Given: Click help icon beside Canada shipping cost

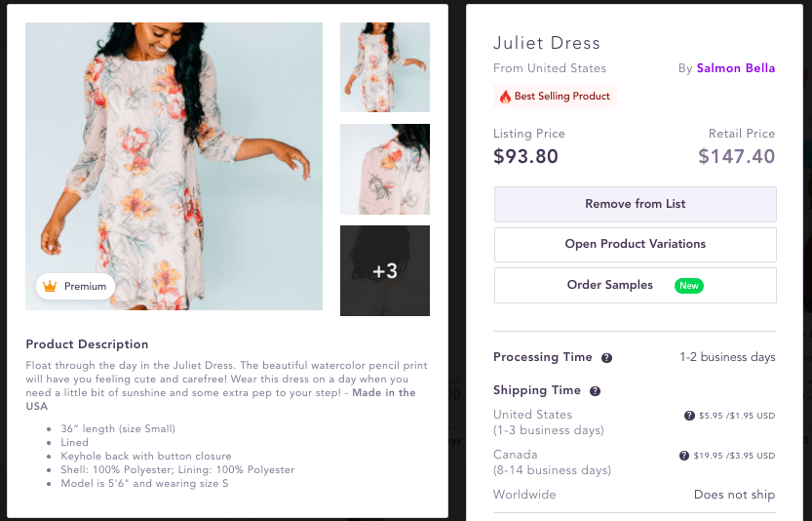Looking at the screenshot, I should (684, 456).
